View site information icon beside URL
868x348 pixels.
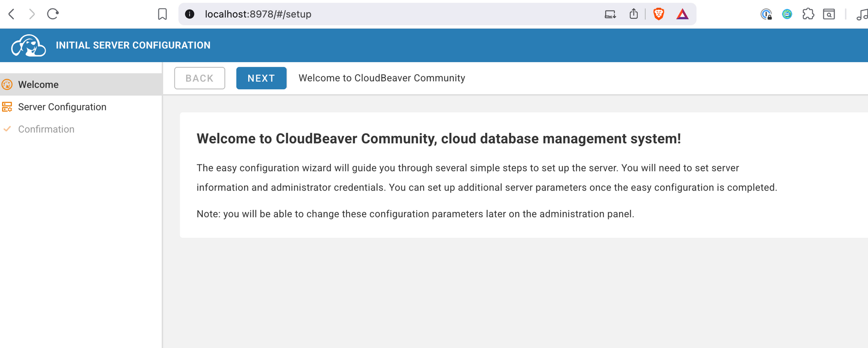pyautogui.click(x=190, y=14)
